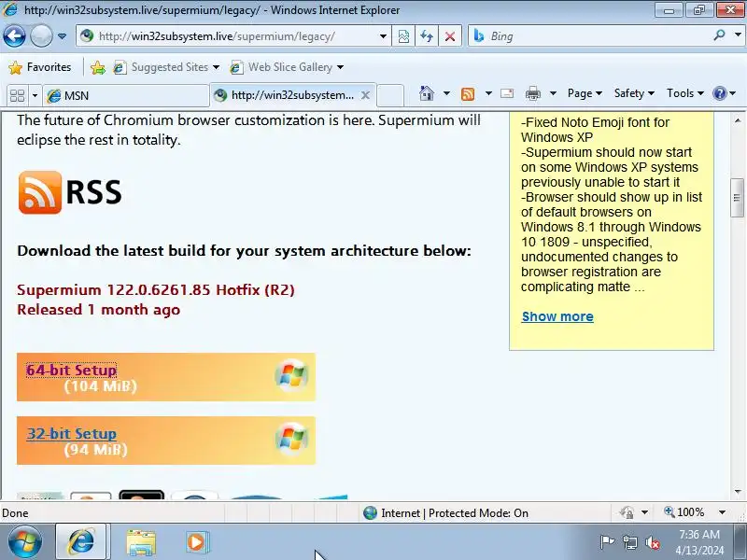This screenshot has width=747, height=560.
Task: Click inside the address bar URL field
Action: point(234,36)
